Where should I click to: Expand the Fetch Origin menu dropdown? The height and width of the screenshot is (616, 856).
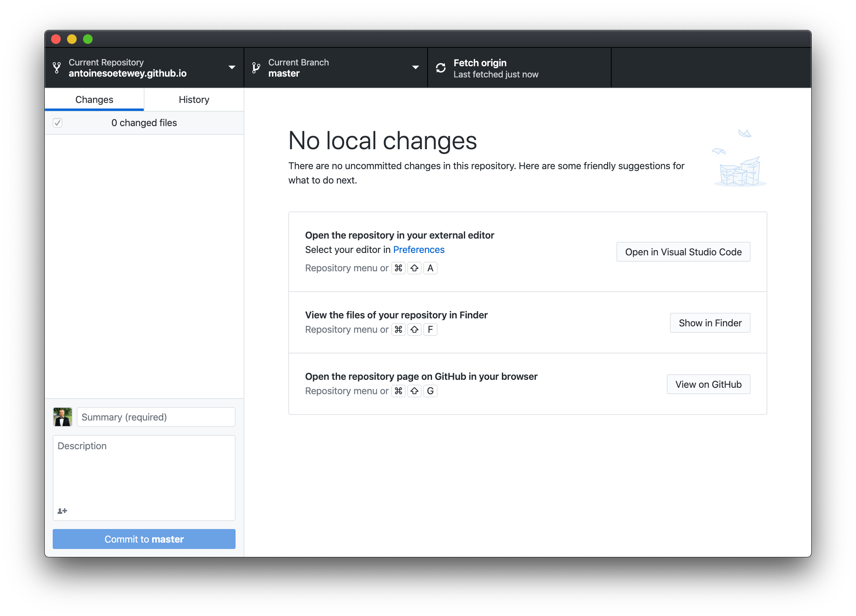click(518, 67)
